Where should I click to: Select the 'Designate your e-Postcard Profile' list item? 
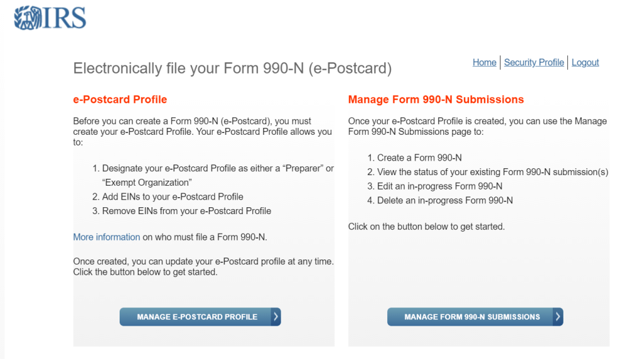pyautogui.click(x=218, y=169)
